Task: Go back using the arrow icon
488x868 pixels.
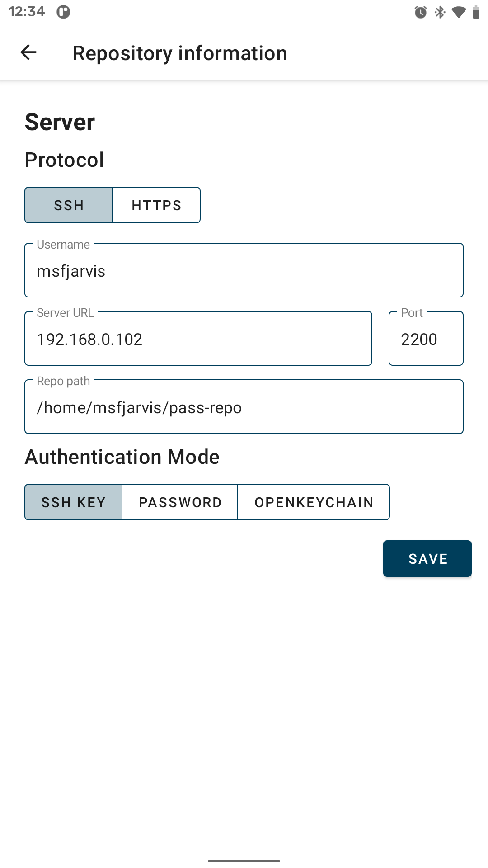Action: tap(28, 52)
